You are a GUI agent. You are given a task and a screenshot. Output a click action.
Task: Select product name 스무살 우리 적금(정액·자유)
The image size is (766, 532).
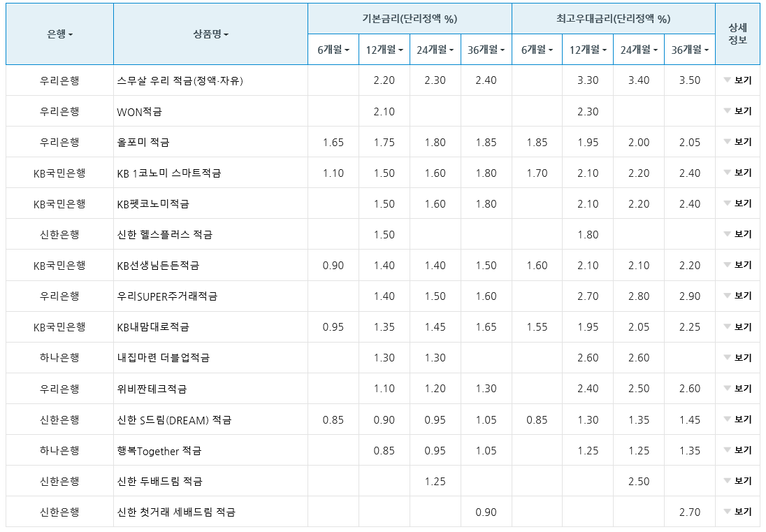point(180,80)
